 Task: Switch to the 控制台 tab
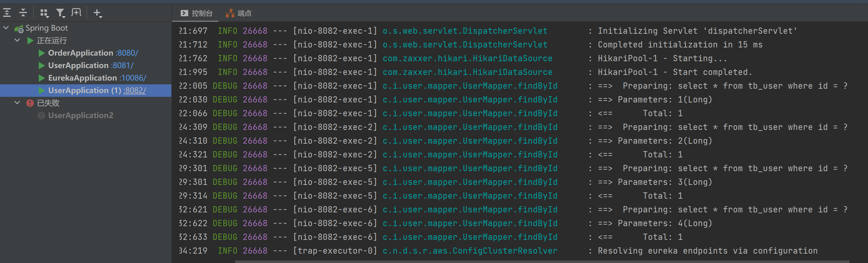pos(197,13)
